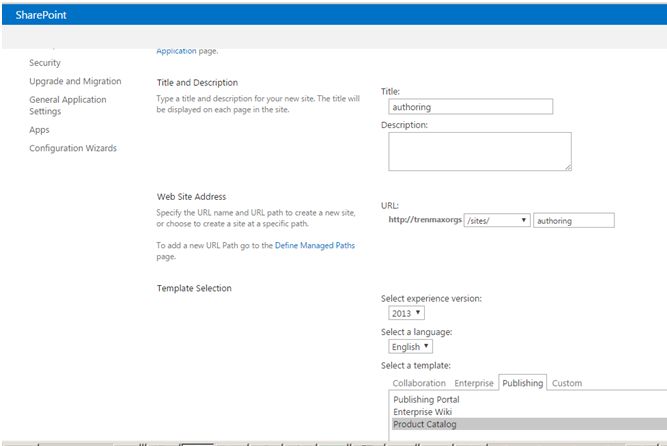Screen dimensions: 667x446
Task: Click the http://trenmaxorgs URL prefix text
Action: click(425, 220)
